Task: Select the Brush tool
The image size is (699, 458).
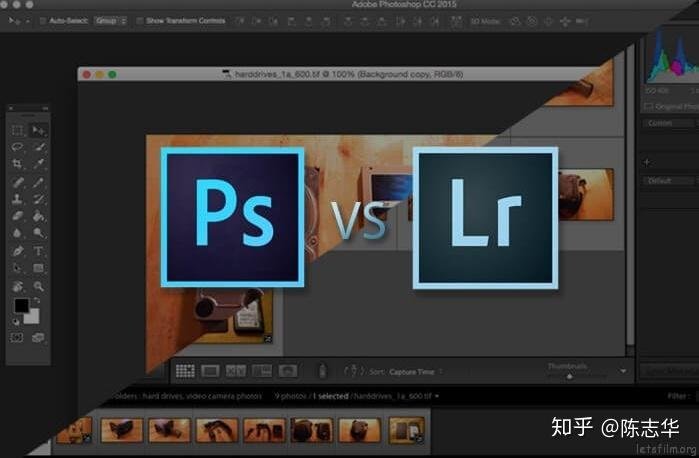Action: coord(38,182)
